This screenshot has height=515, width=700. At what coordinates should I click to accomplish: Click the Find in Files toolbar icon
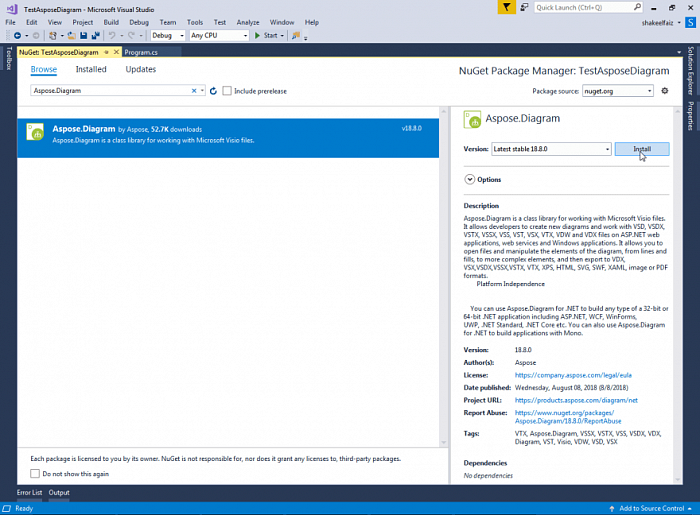pos(296,35)
